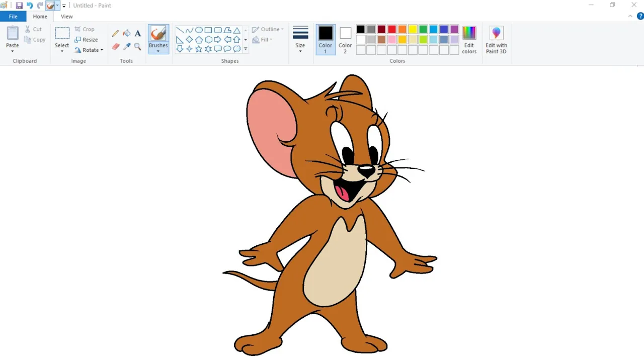
Task: Select the Fill with color bucket tool
Action: pos(127,33)
